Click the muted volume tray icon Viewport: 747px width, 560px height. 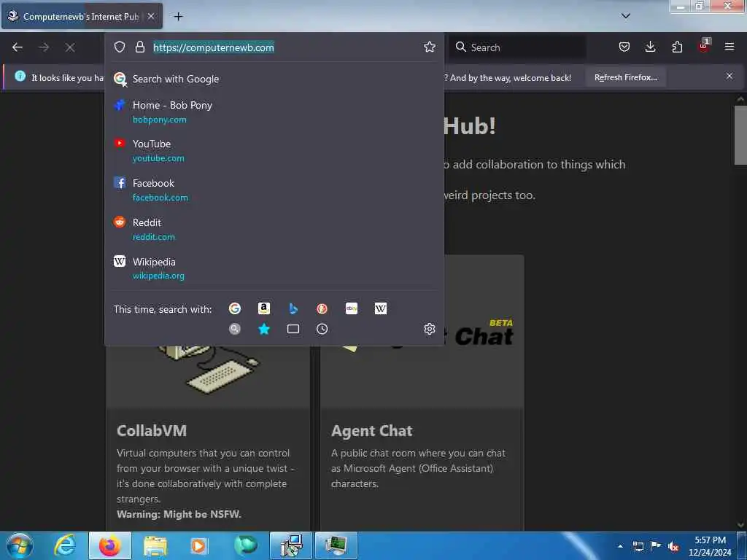point(673,546)
